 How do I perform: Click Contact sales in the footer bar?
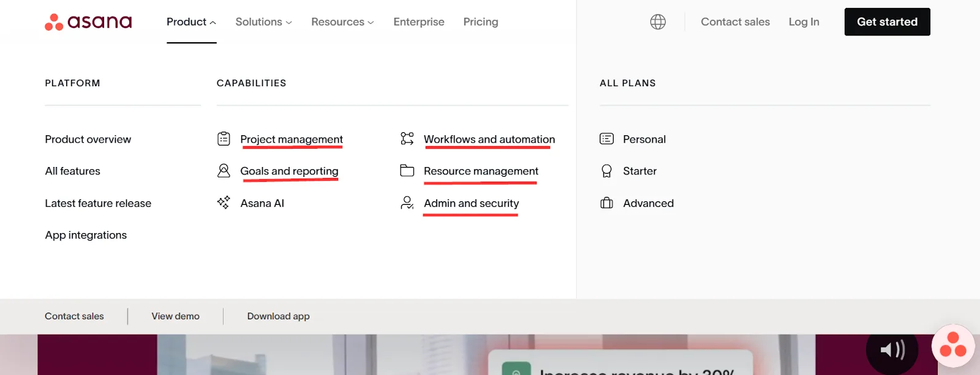(x=74, y=316)
